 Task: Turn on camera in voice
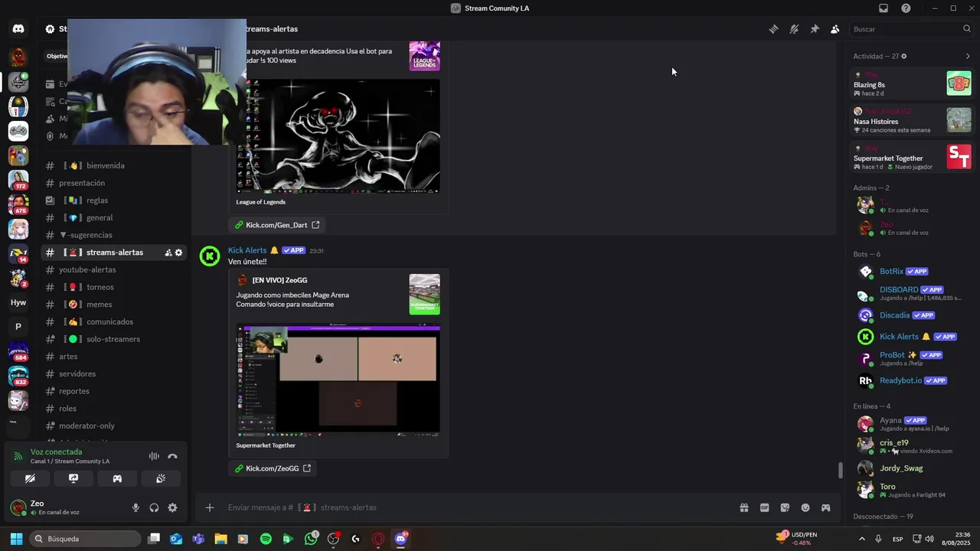30,478
